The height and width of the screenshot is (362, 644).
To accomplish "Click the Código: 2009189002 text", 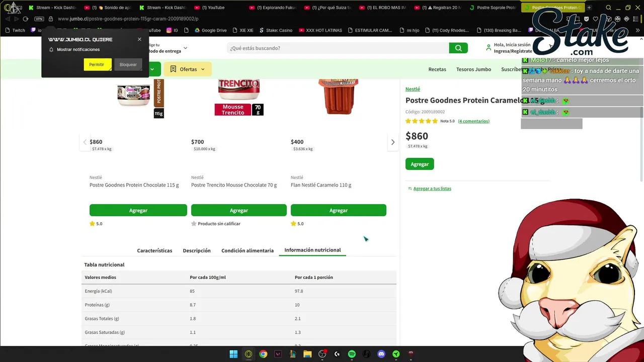I will 425,112.
